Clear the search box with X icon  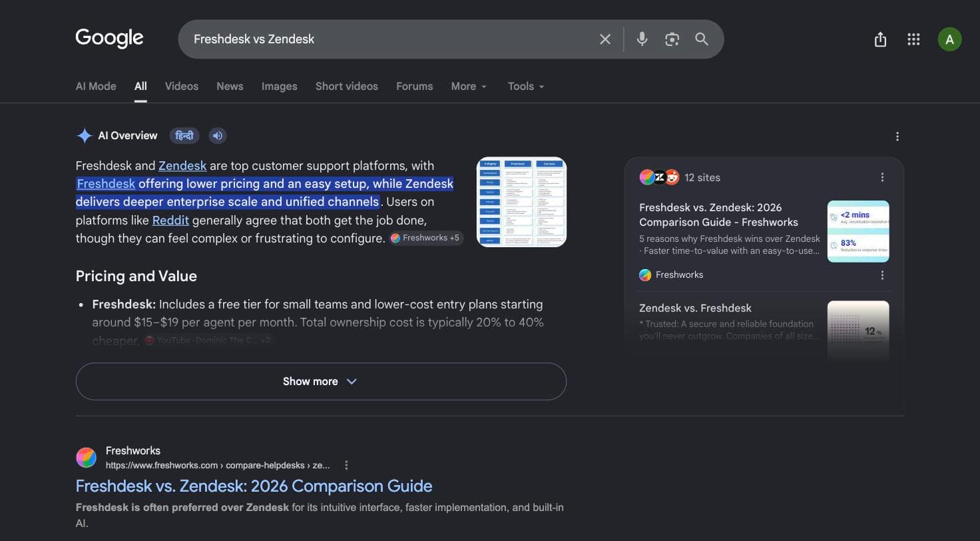click(x=605, y=39)
